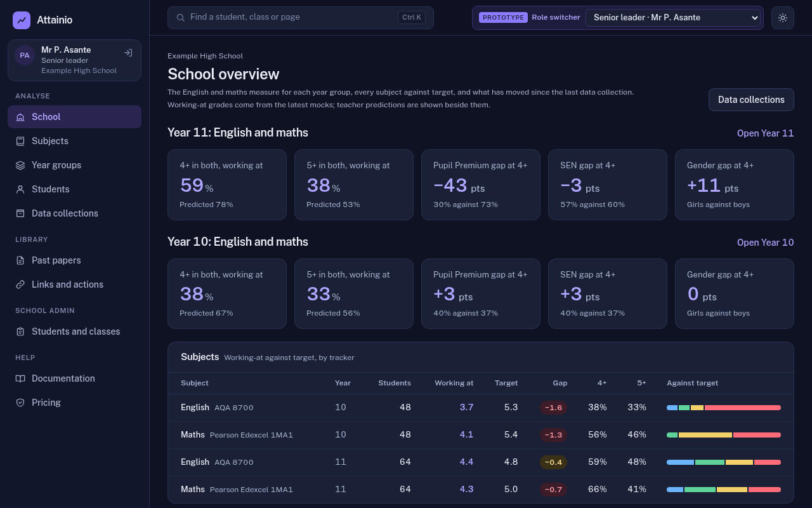This screenshot has height=508, width=812.
Task: Click the Data collections button
Action: click(751, 100)
